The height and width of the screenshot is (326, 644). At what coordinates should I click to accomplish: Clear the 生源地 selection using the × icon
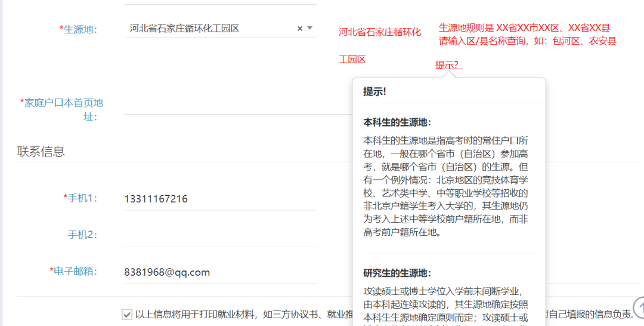click(x=300, y=29)
